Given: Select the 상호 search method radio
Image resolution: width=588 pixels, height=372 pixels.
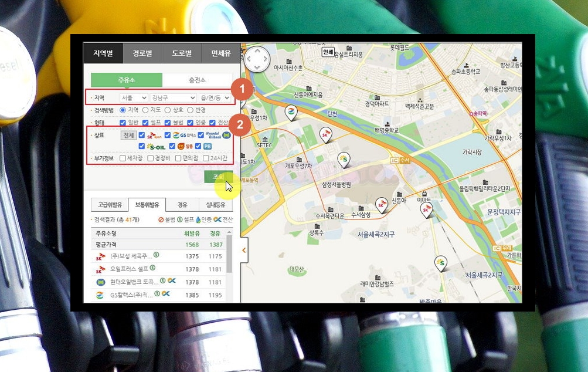Looking at the screenshot, I should tap(168, 110).
